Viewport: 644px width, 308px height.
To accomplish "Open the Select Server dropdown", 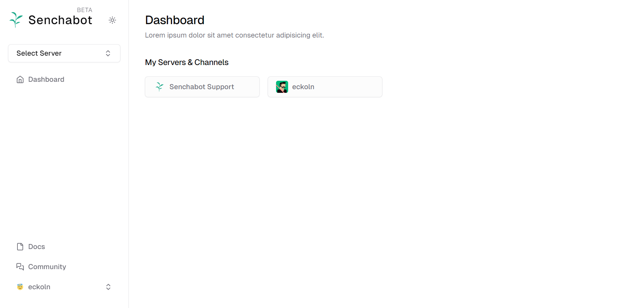I will (x=64, y=53).
